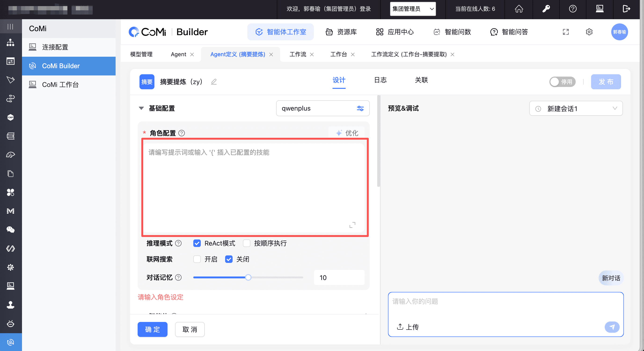Click the 对话记忆 slider handle
The height and width of the screenshot is (351, 644).
248,277
